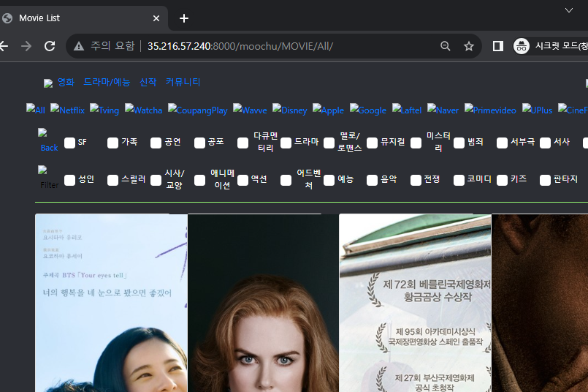Check the 예능 genre checkbox
Viewport: 588px width, 392px height.
point(329,180)
